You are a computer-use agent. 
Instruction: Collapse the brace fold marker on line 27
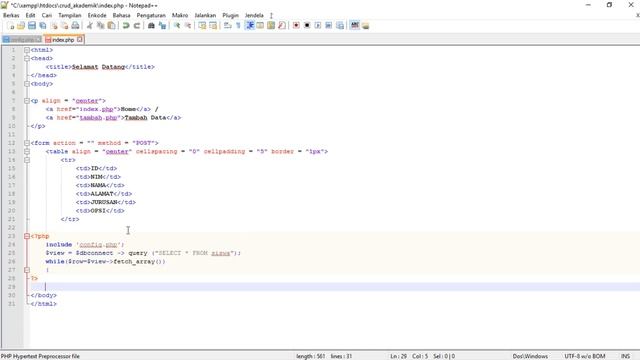point(27,270)
